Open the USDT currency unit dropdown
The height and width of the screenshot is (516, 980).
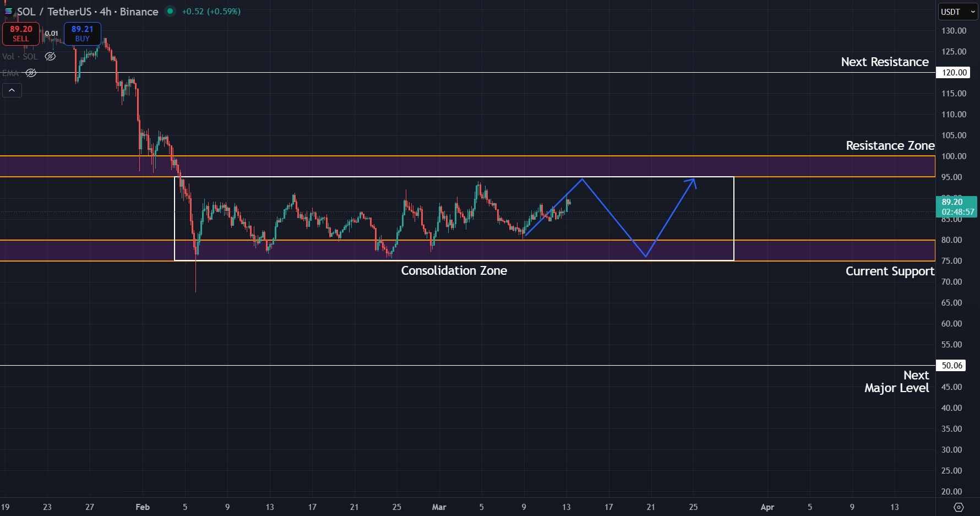957,12
